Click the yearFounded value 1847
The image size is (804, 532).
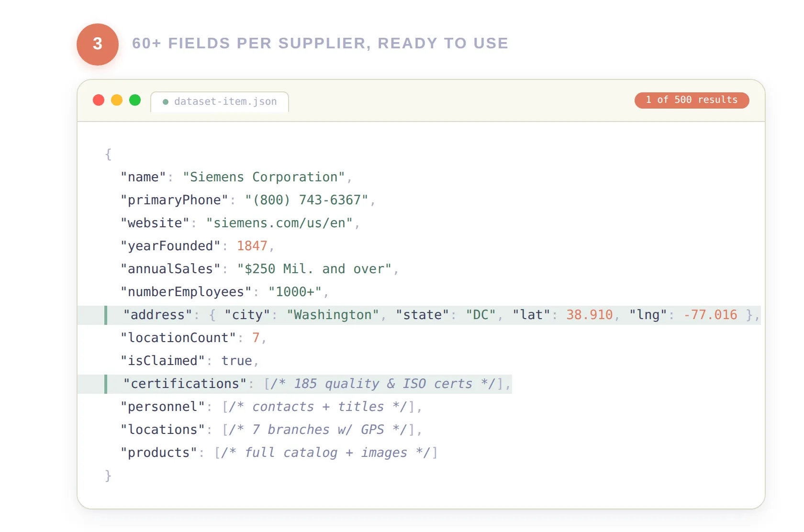coord(253,245)
